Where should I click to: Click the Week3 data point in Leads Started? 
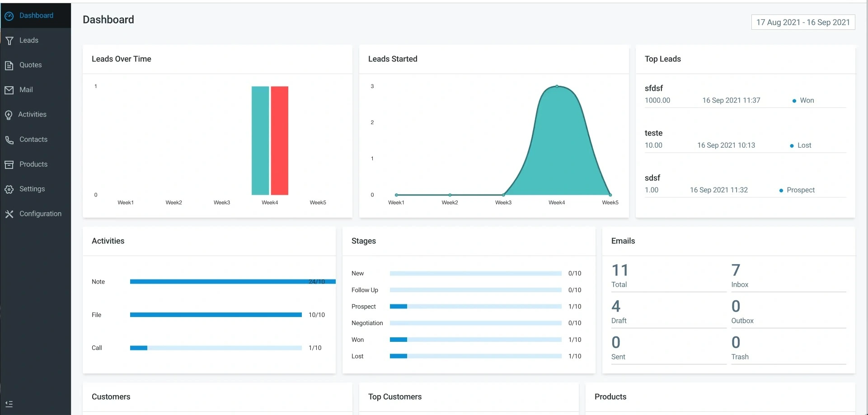503,195
